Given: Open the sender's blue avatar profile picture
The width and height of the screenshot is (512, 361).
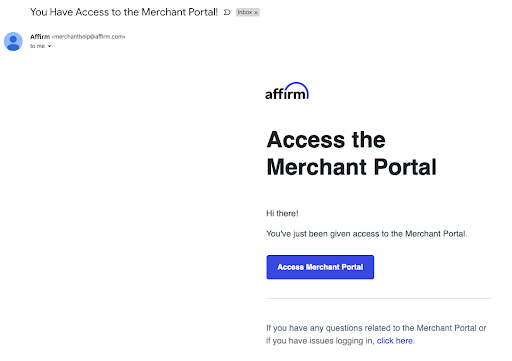Looking at the screenshot, I should (13, 41).
